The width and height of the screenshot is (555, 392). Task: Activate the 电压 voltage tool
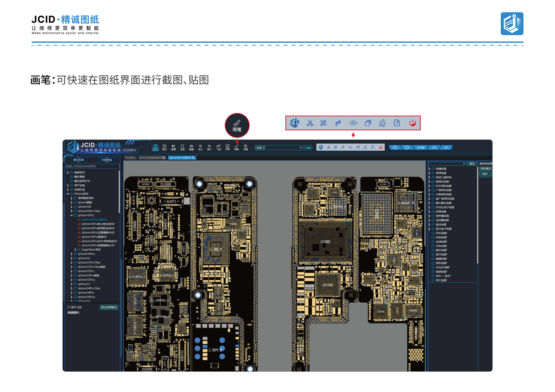164,147
